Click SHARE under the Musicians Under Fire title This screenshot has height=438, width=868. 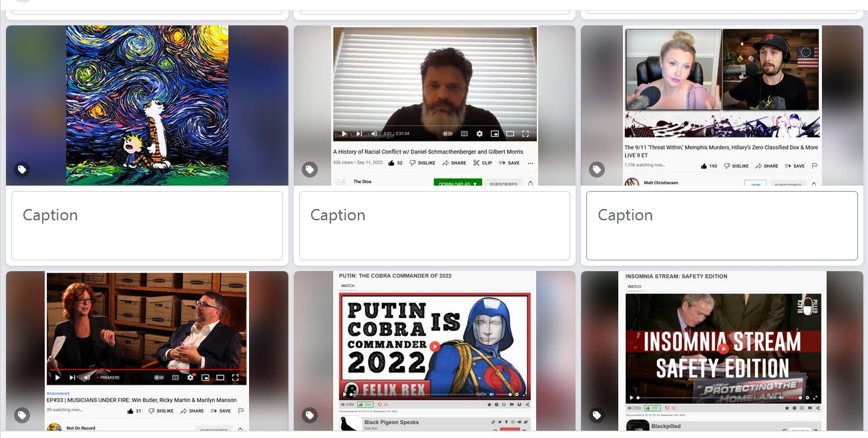pyautogui.click(x=192, y=411)
